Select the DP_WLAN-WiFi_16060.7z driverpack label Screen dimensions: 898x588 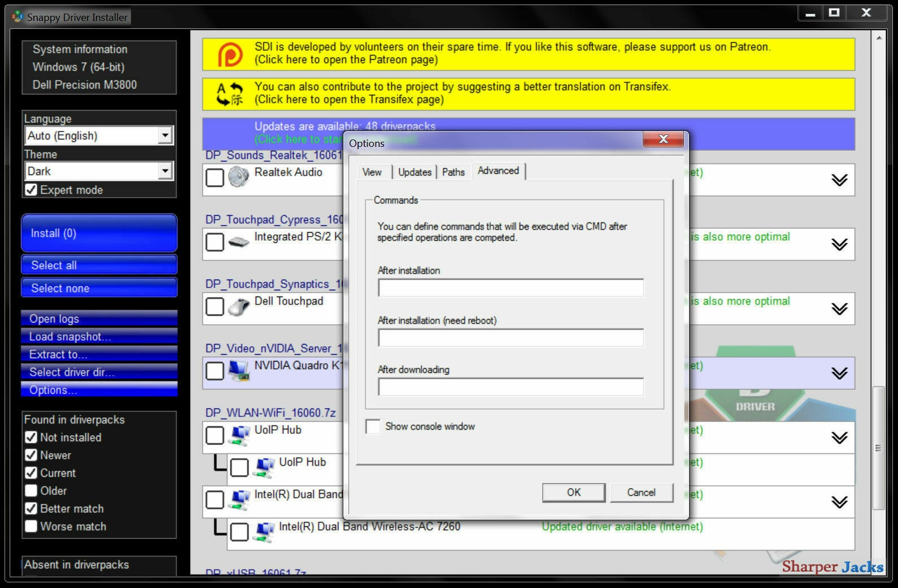point(271,413)
